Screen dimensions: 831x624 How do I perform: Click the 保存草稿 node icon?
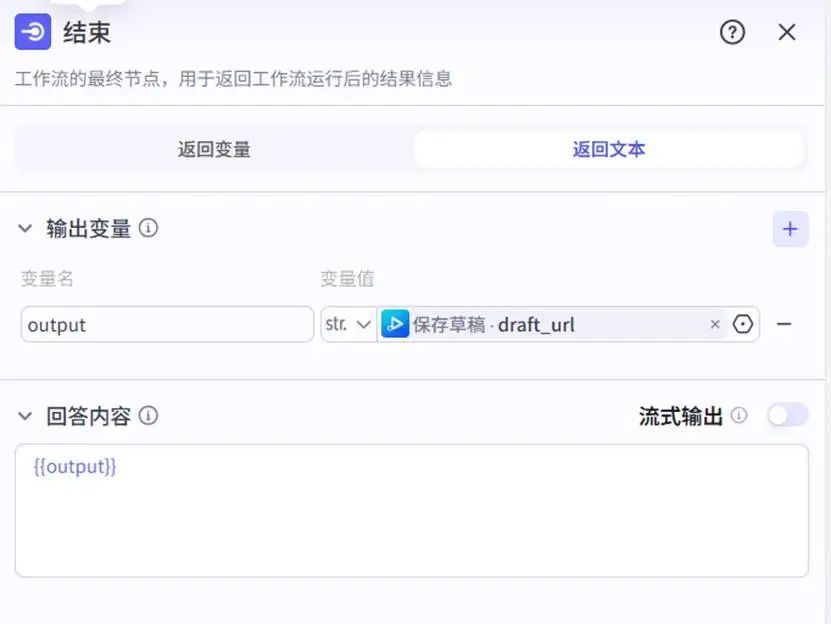[395, 324]
